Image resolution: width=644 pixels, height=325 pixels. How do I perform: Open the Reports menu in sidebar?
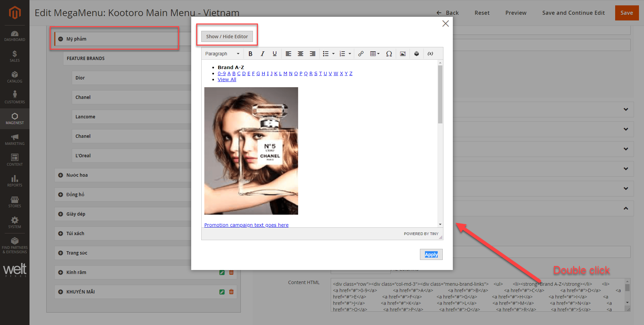(x=15, y=181)
